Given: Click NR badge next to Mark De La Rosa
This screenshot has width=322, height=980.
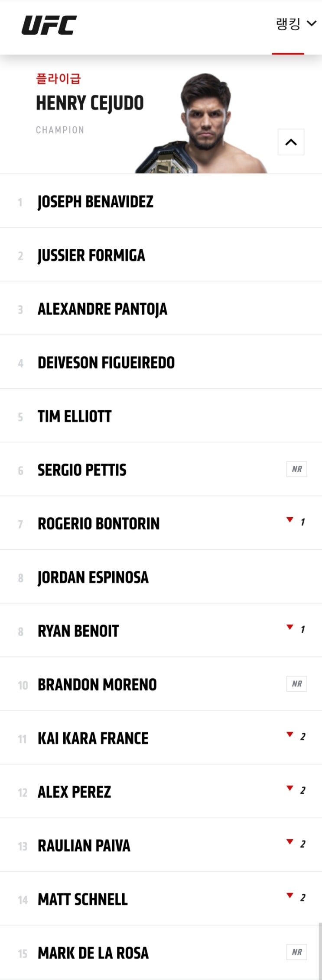Looking at the screenshot, I should [x=297, y=952].
